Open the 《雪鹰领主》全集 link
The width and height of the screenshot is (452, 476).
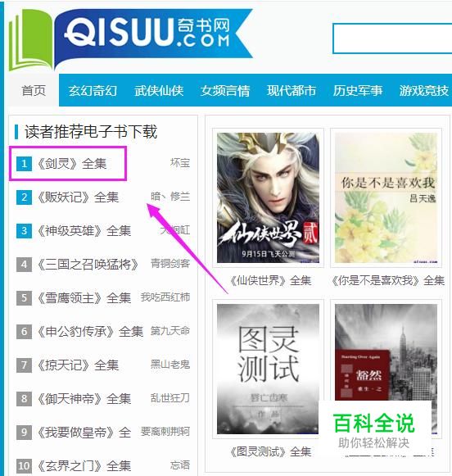point(84,297)
